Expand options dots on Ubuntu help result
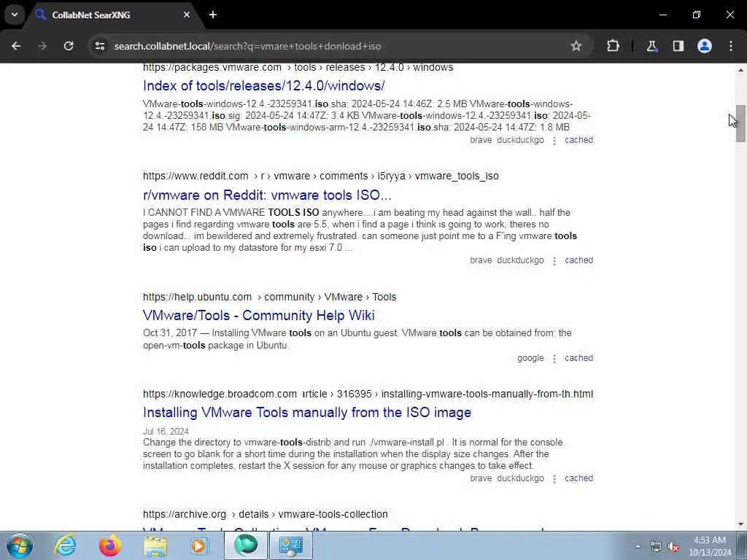 tap(554, 359)
